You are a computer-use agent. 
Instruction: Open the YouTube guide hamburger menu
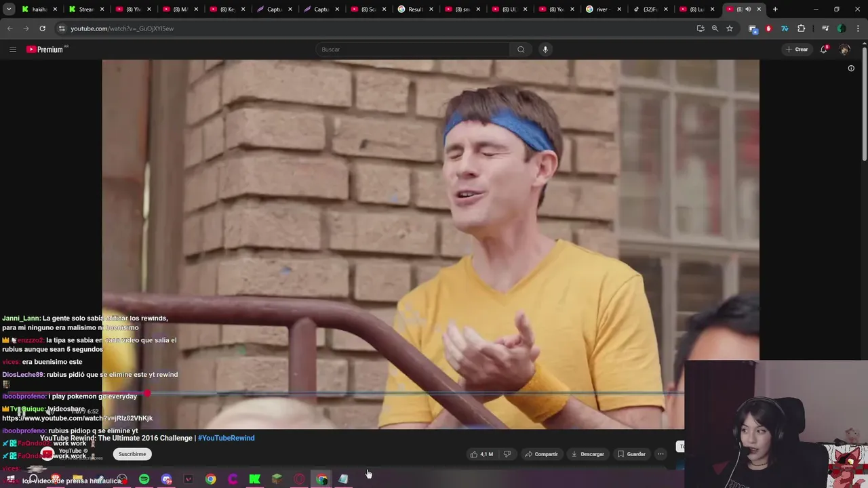12,49
